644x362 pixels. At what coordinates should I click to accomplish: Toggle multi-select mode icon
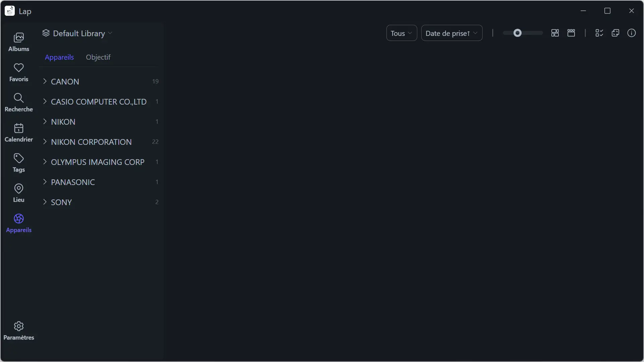599,33
